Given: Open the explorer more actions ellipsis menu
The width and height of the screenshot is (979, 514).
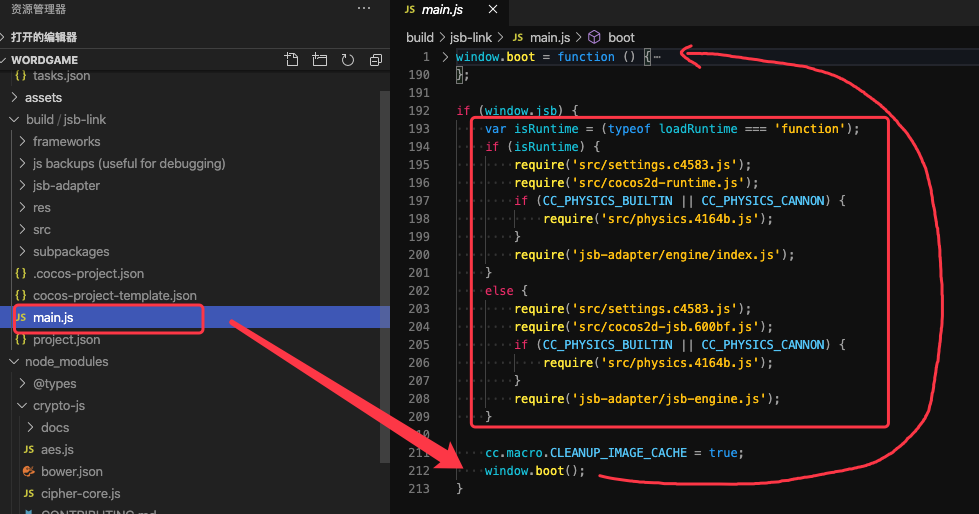Looking at the screenshot, I should click(364, 9).
